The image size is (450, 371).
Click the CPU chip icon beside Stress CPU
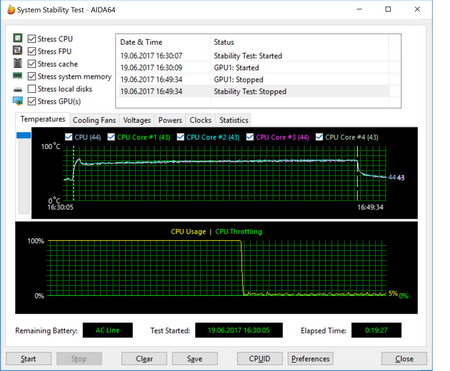[x=18, y=38]
